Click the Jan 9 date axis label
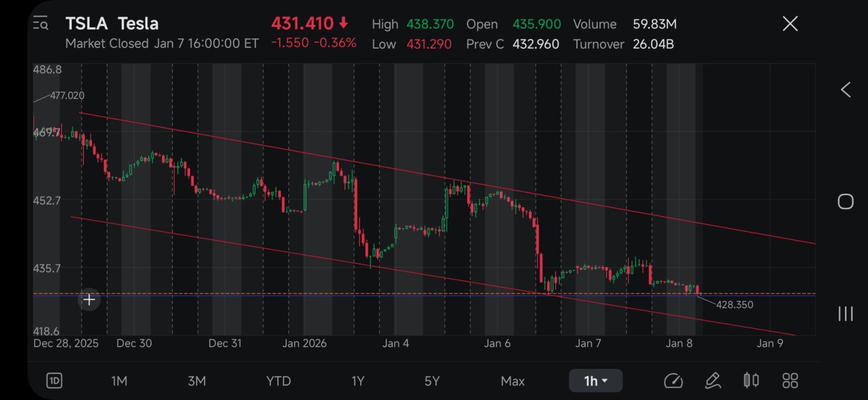Screen dimensions: 868x400 tap(770, 343)
